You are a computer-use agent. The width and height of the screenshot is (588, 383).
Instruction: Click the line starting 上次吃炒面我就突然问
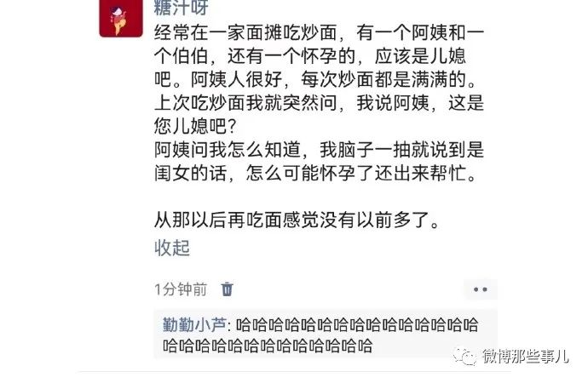pos(319,103)
